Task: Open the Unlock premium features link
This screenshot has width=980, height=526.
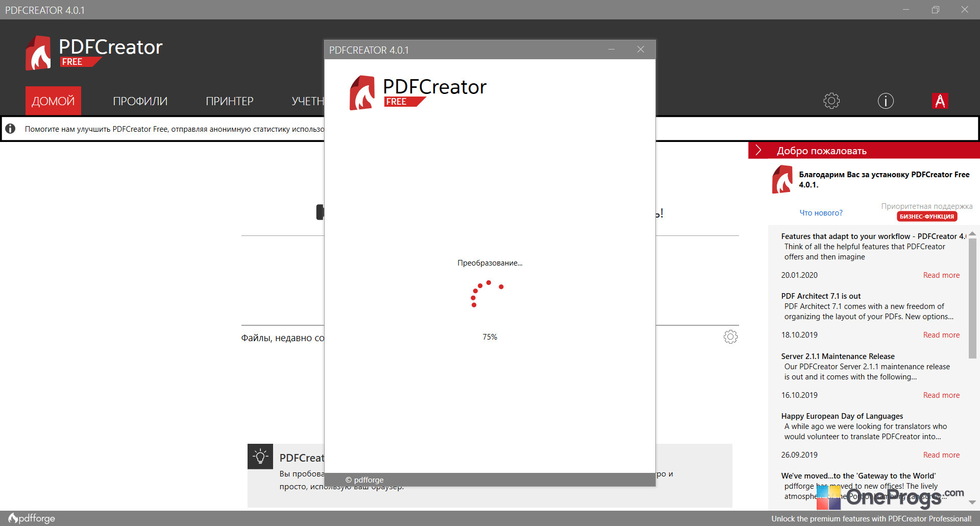Action: point(871,519)
